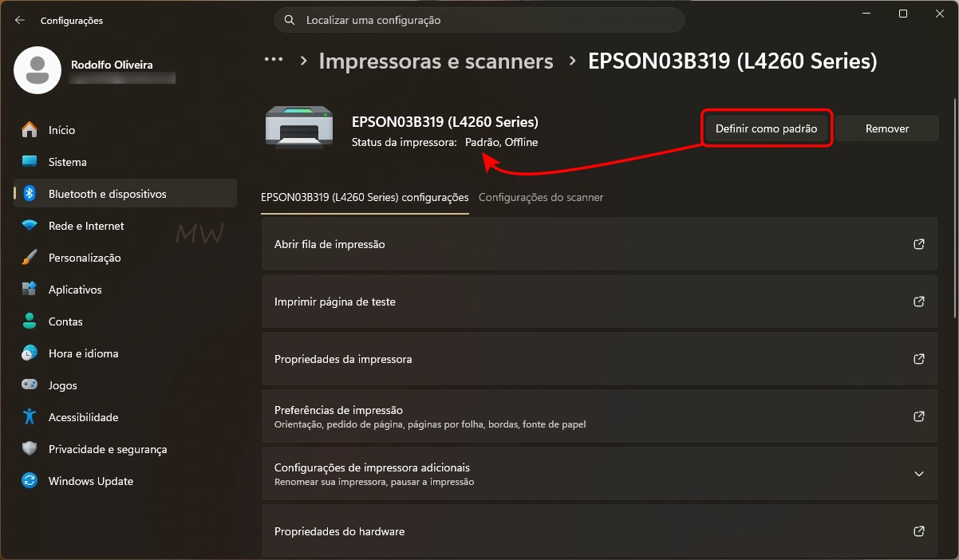Open Windows Update page
The width and height of the screenshot is (959, 560).
[125, 481]
